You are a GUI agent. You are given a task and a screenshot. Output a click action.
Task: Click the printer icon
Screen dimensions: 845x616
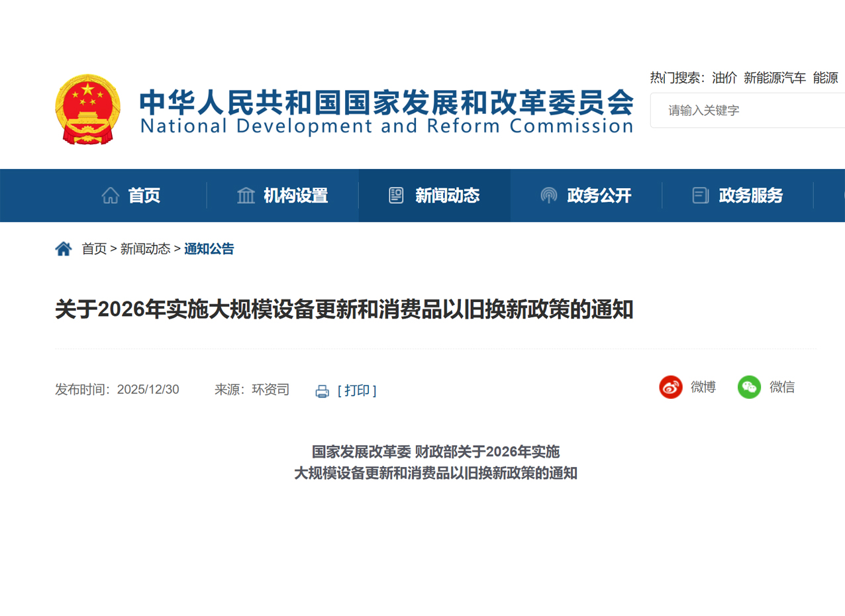point(323,391)
